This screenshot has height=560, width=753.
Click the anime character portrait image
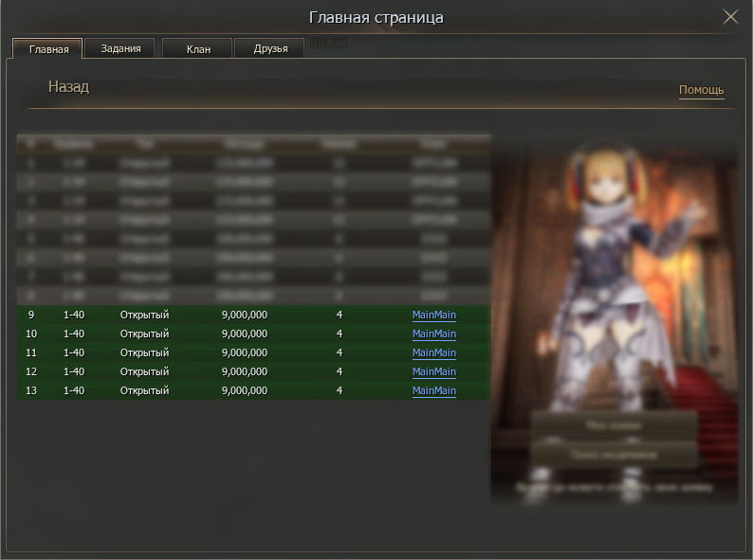(615, 284)
